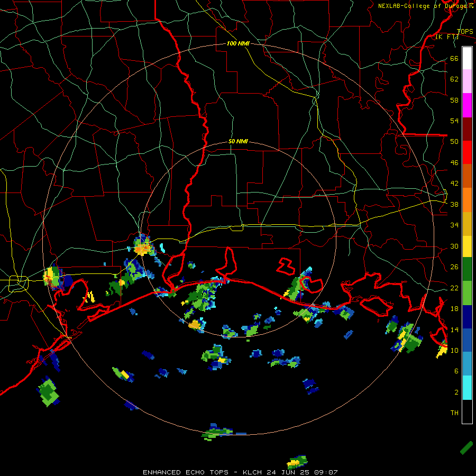Click the medium blue 18 kft legend swatch
This screenshot has height=476, width=476.
tap(467, 340)
